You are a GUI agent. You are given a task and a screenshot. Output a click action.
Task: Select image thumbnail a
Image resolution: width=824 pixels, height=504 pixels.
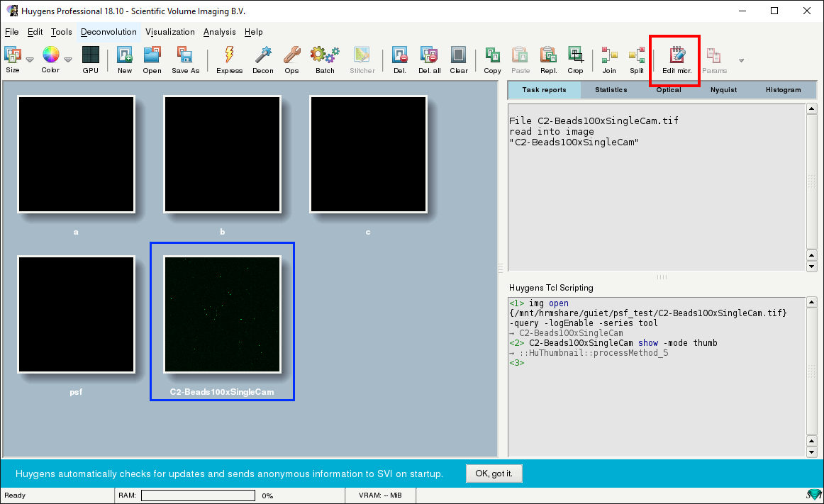point(76,154)
